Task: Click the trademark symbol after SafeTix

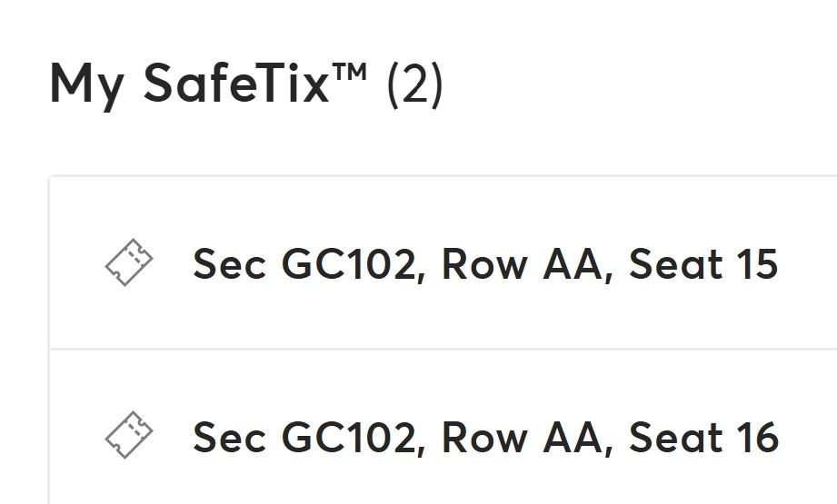Action: tap(352, 71)
